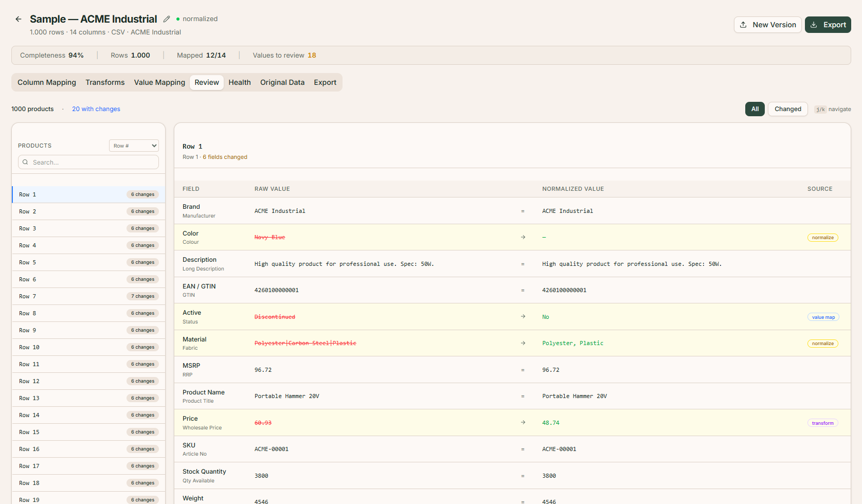Switch to Column Mapping tab
This screenshot has width=862, height=504.
47,82
